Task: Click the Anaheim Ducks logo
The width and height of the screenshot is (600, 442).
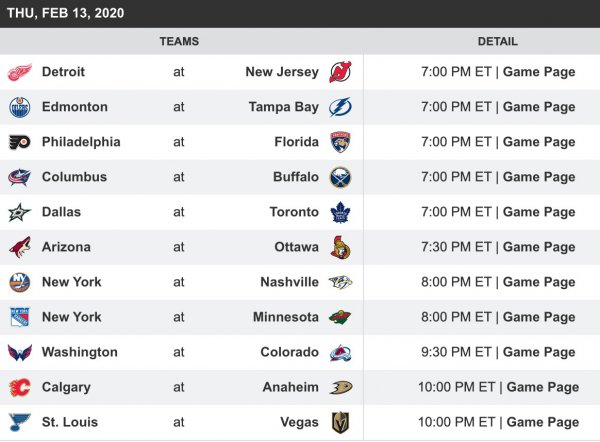Action: [x=340, y=387]
